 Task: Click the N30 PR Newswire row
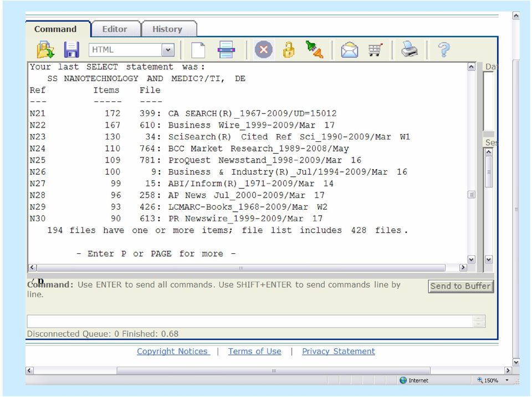(x=176, y=218)
